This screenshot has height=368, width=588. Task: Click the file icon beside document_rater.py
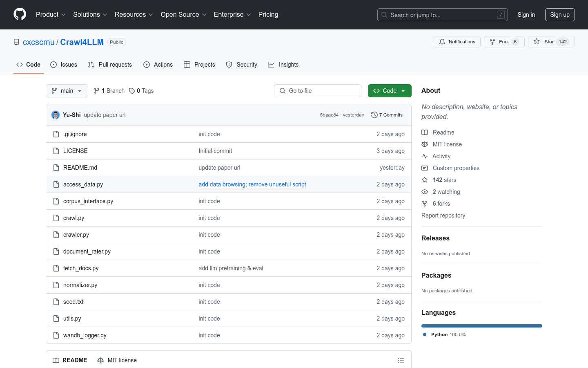(56, 251)
